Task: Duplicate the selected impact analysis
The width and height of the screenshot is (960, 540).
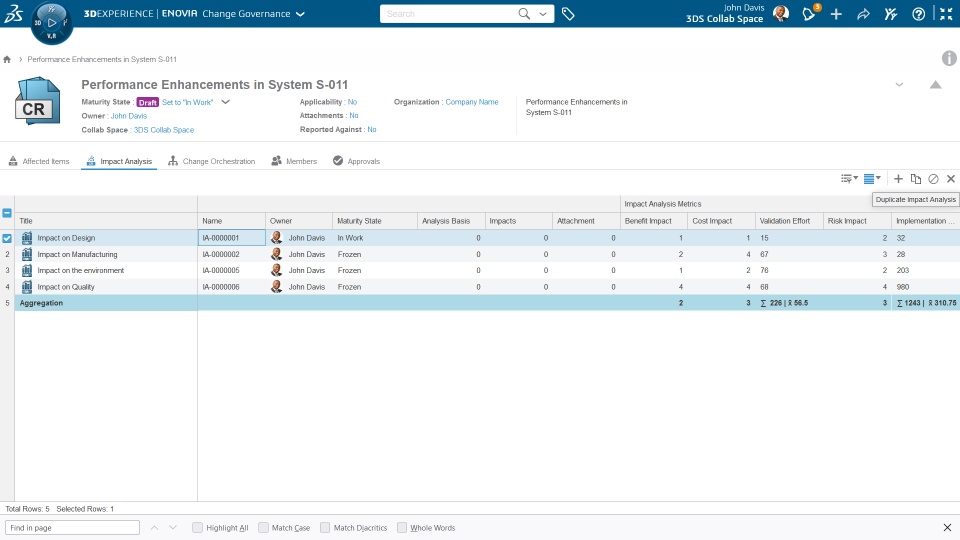Action: click(916, 179)
